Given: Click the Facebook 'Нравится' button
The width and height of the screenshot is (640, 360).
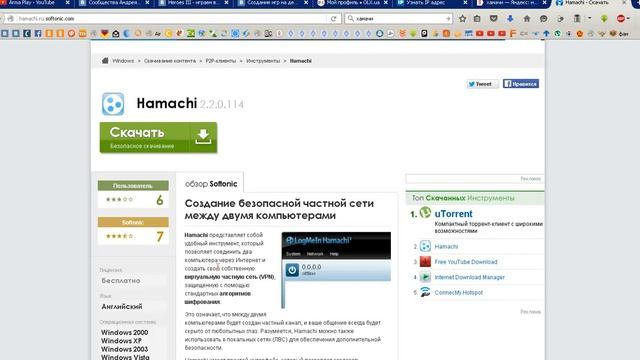Looking at the screenshot, I should (x=521, y=84).
